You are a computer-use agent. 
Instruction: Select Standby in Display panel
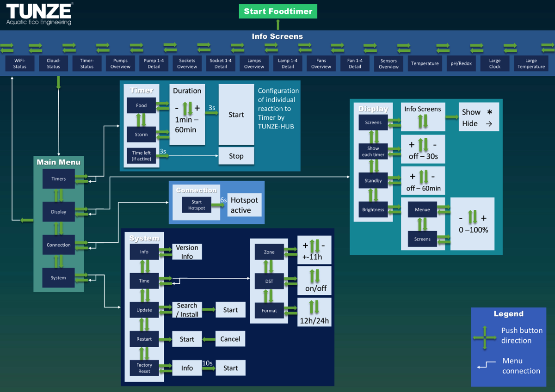click(x=373, y=180)
